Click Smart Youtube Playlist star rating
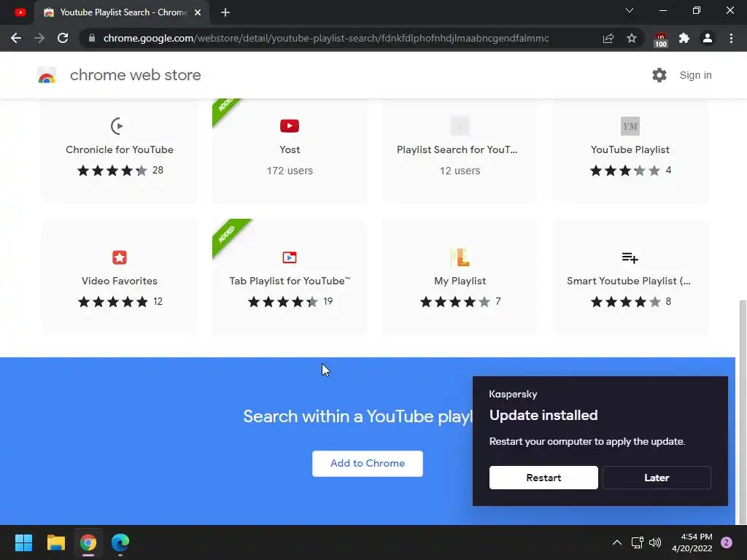This screenshot has height=560, width=747. pyautogui.click(x=625, y=301)
